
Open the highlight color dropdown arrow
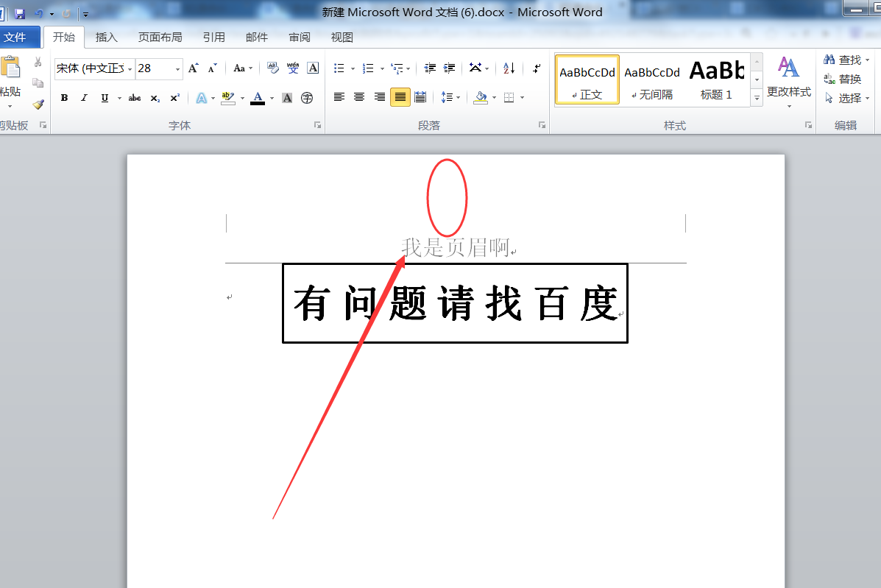pos(242,99)
